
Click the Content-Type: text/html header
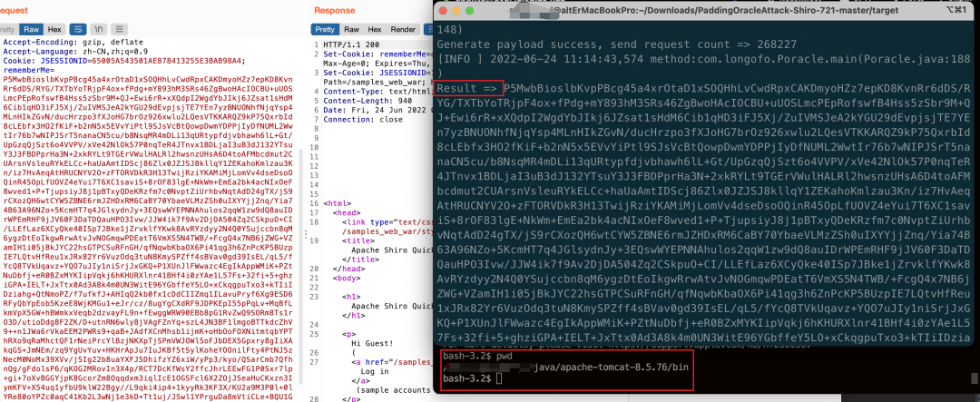click(x=377, y=92)
